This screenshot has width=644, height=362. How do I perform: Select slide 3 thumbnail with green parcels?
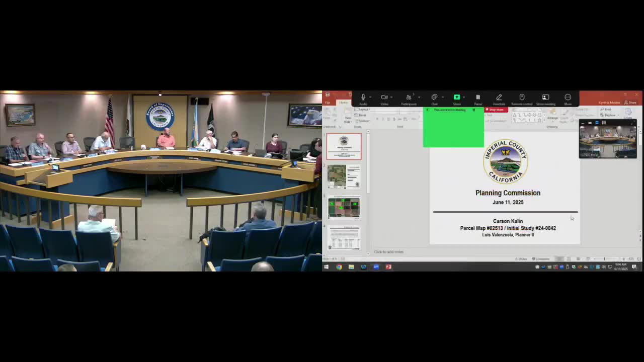(344, 208)
